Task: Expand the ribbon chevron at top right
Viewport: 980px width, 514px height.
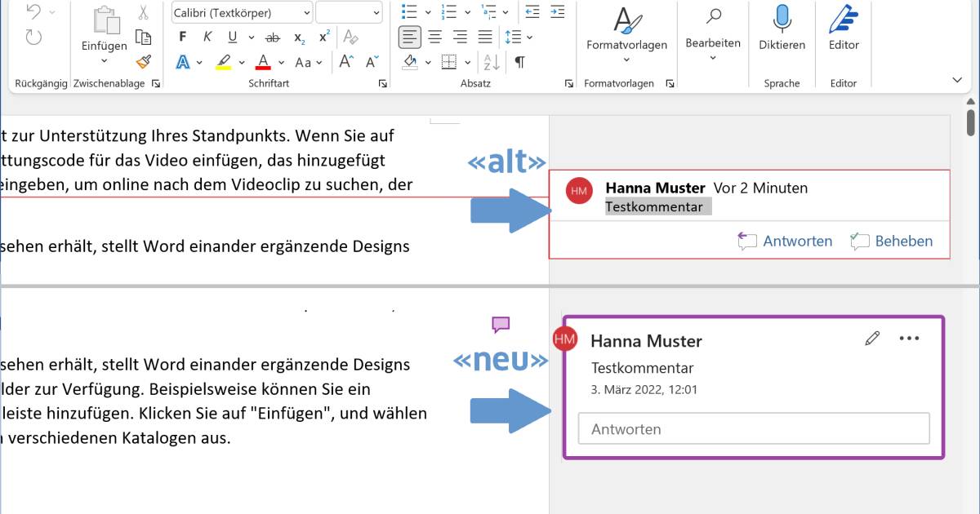Action: [957, 79]
